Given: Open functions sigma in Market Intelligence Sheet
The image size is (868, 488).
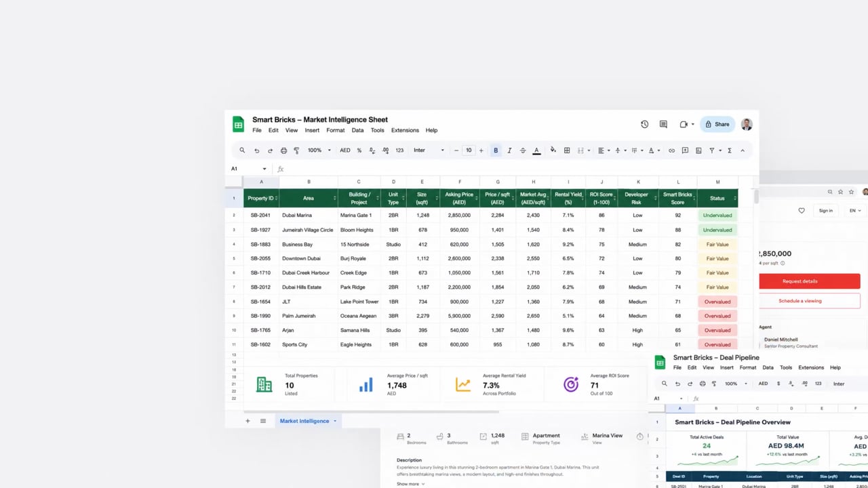Looking at the screenshot, I should tap(730, 150).
